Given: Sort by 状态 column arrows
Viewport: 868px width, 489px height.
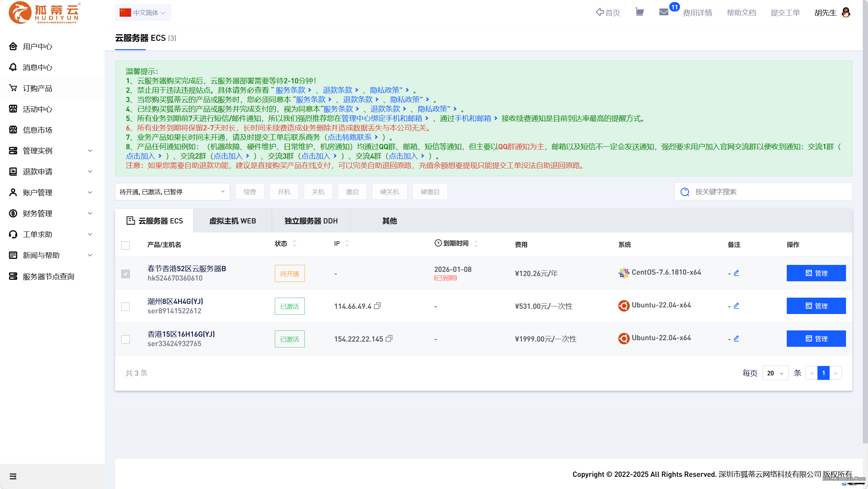Looking at the screenshot, I should (295, 243).
